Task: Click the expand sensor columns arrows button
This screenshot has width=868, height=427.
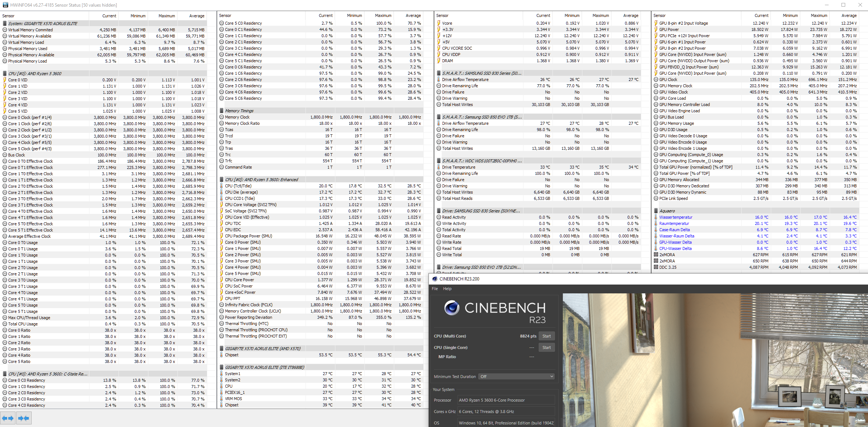Action: 8,418
